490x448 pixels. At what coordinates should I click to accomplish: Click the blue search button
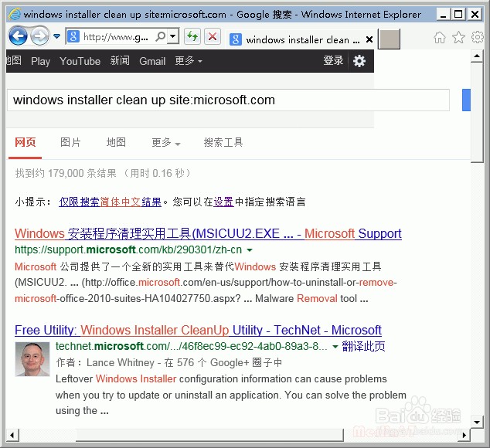[466, 100]
